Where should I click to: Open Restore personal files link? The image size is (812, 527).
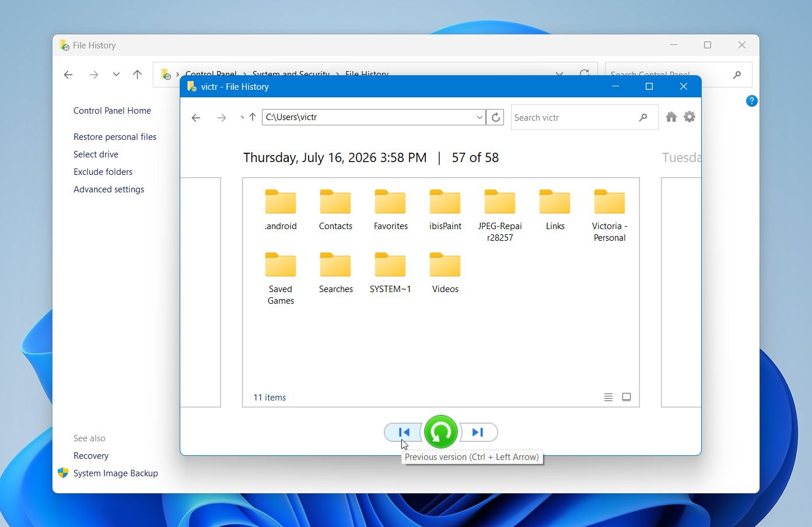[x=115, y=137]
